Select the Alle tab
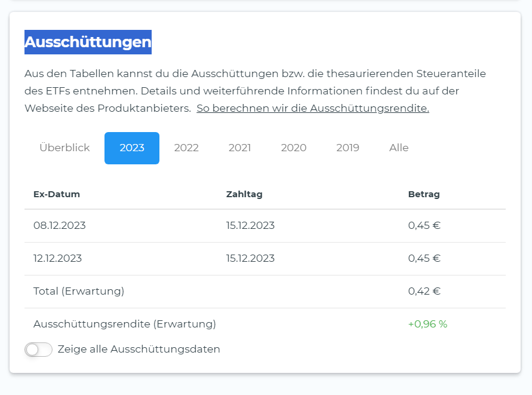This screenshot has height=395, width=532. click(x=399, y=148)
